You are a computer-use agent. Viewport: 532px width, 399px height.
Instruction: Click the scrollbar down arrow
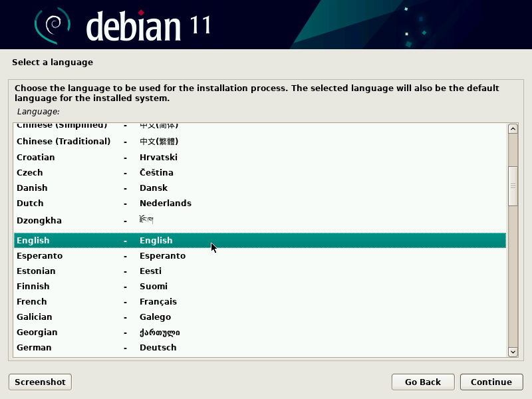pyautogui.click(x=513, y=352)
